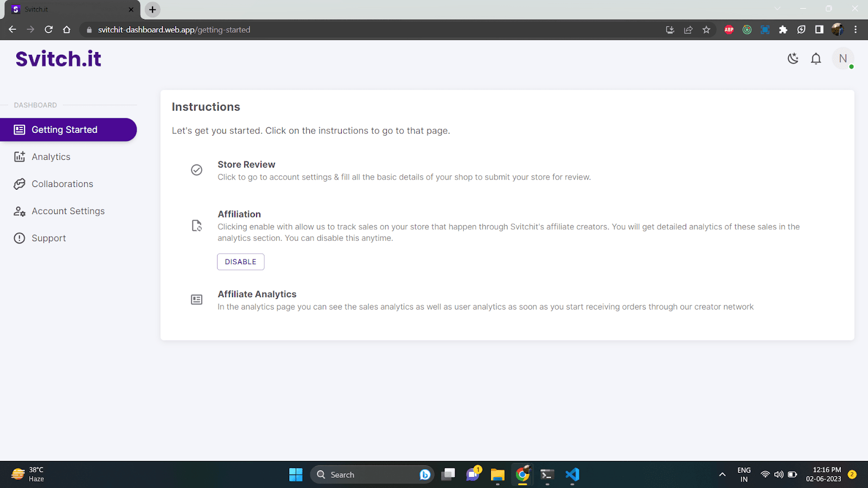Click the DISABLE affiliation button
Image resolution: width=868 pixels, height=488 pixels.
pyautogui.click(x=241, y=262)
